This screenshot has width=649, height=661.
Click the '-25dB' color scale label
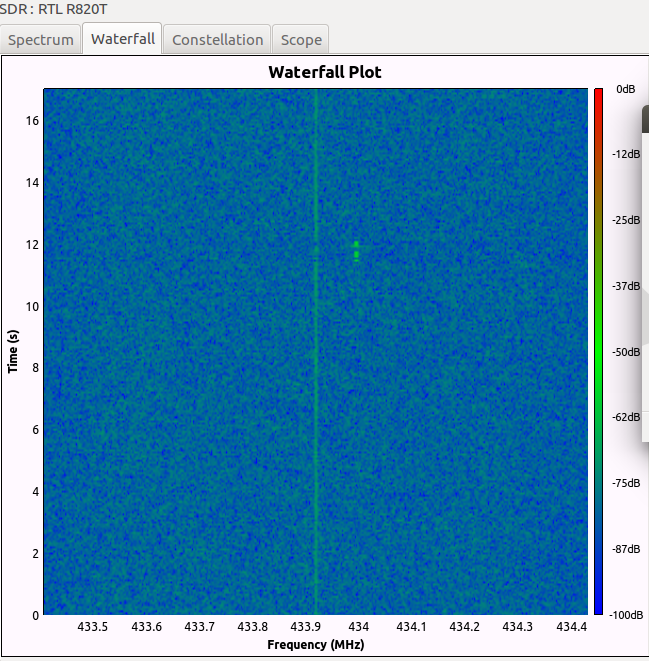point(626,220)
